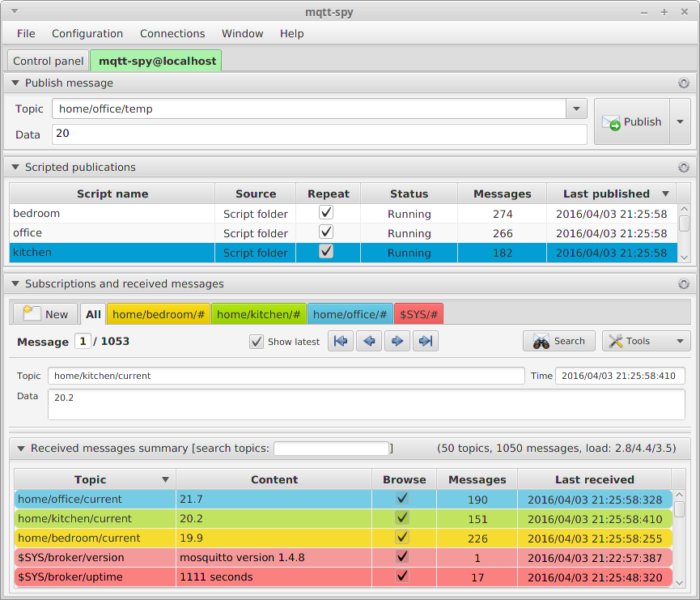The height and width of the screenshot is (600, 700).
Task: Open the Help menu
Action: tap(292, 33)
